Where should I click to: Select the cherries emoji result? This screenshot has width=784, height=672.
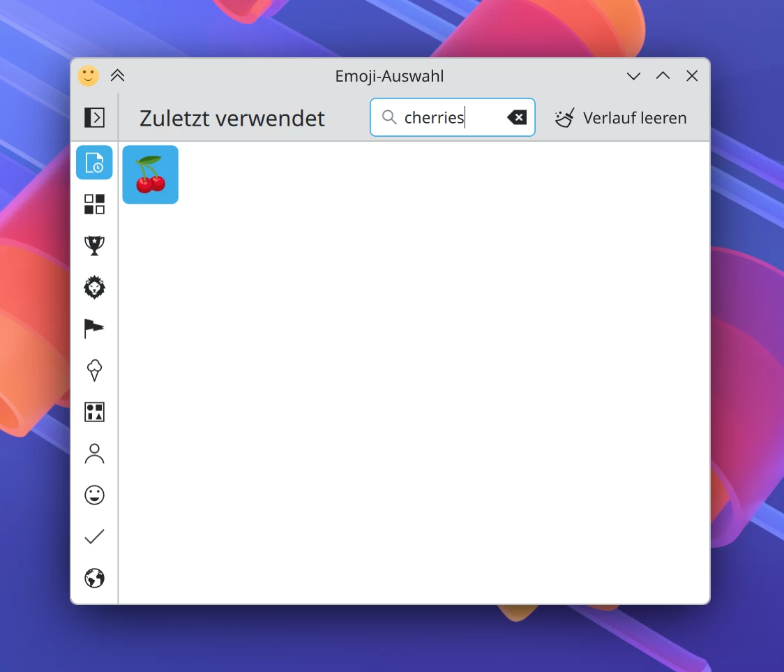pyautogui.click(x=150, y=174)
